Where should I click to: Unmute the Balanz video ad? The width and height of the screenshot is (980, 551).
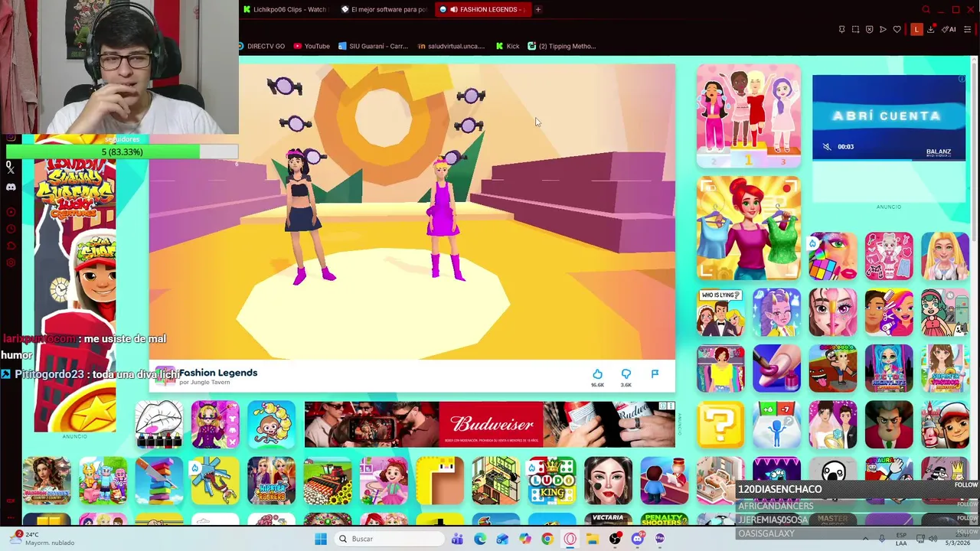tap(826, 146)
